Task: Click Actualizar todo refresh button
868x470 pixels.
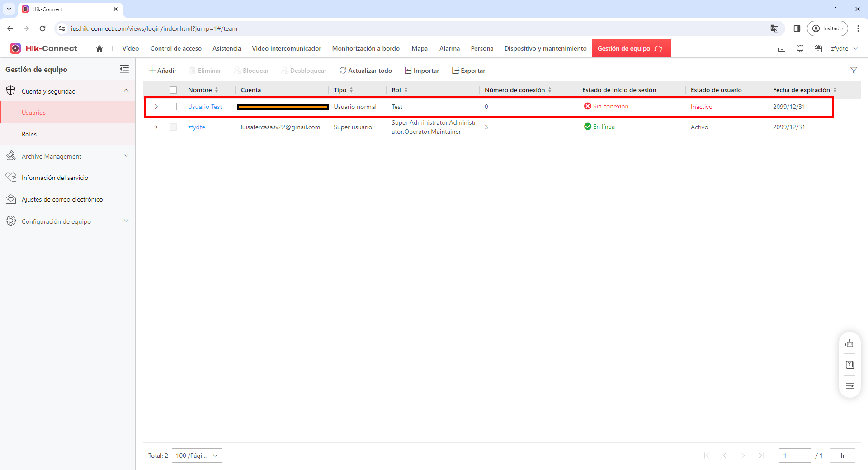Action: point(366,70)
